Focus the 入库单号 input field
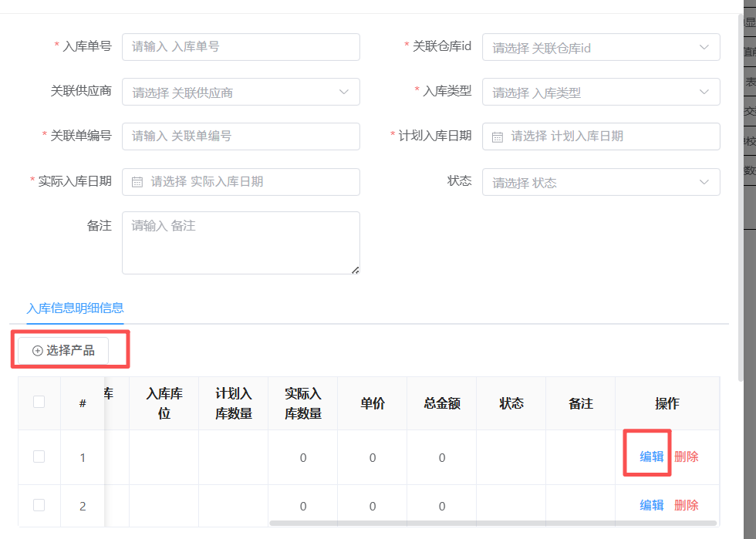756x539 pixels. click(x=240, y=47)
